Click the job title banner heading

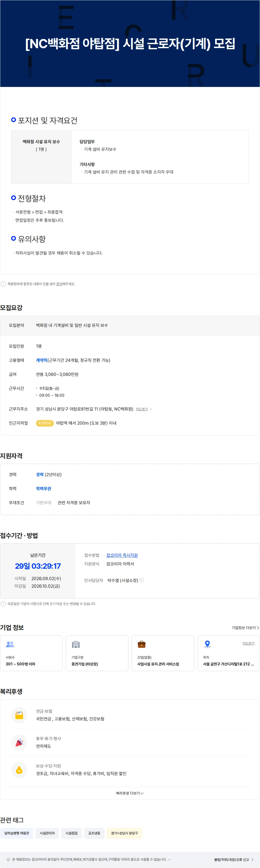130,43
